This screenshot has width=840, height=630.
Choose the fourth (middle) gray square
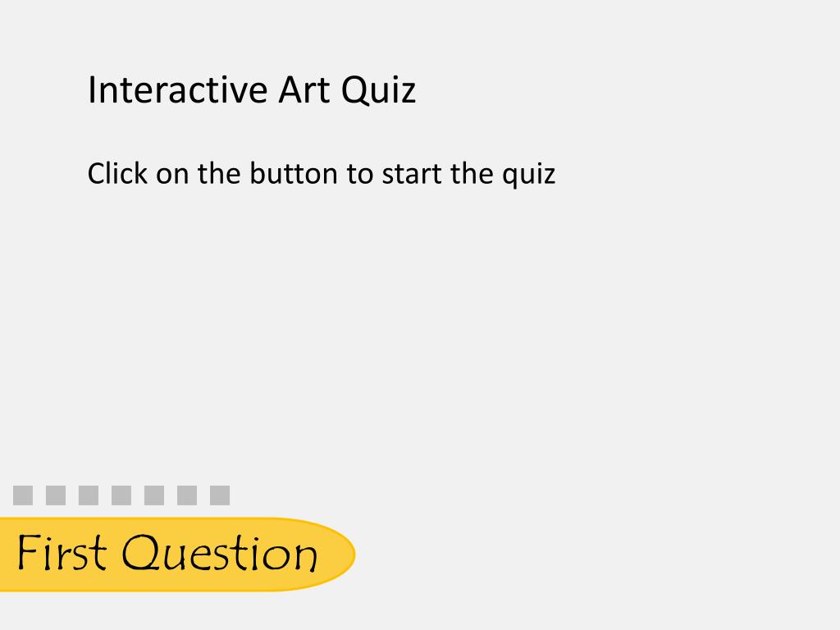pos(121,495)
